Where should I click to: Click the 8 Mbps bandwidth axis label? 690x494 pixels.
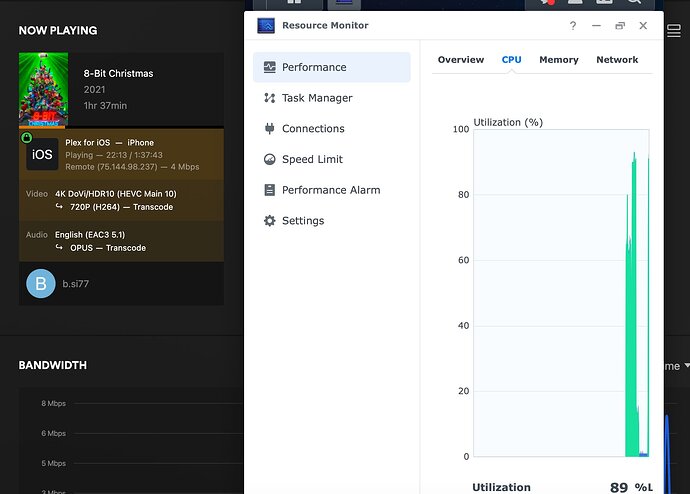[54, 403]
